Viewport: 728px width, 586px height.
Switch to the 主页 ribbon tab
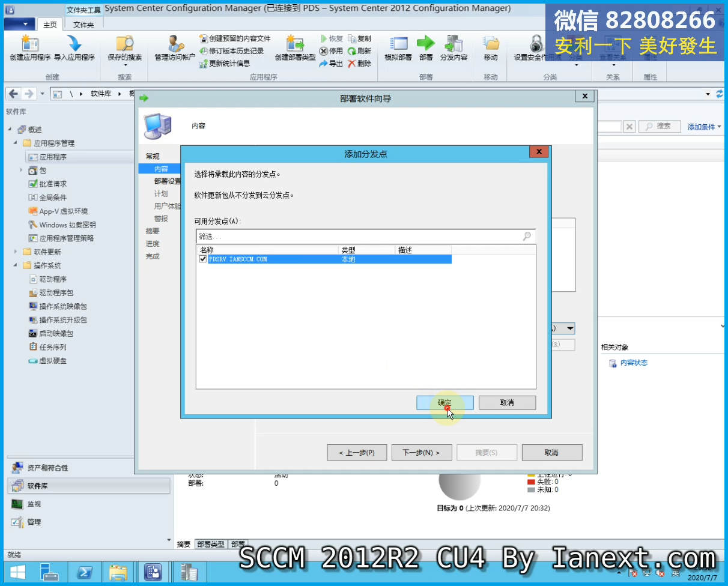coord(50,25)
